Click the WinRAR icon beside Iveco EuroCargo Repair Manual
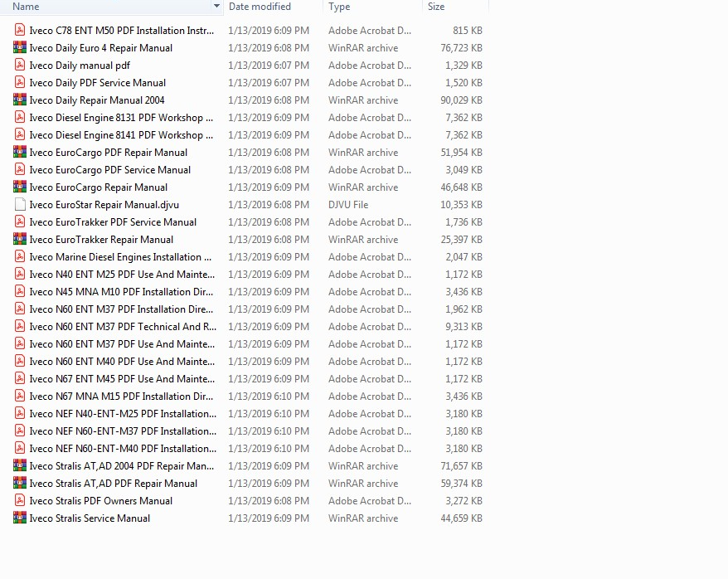The image size is (728, 579). tap(19, 187)
